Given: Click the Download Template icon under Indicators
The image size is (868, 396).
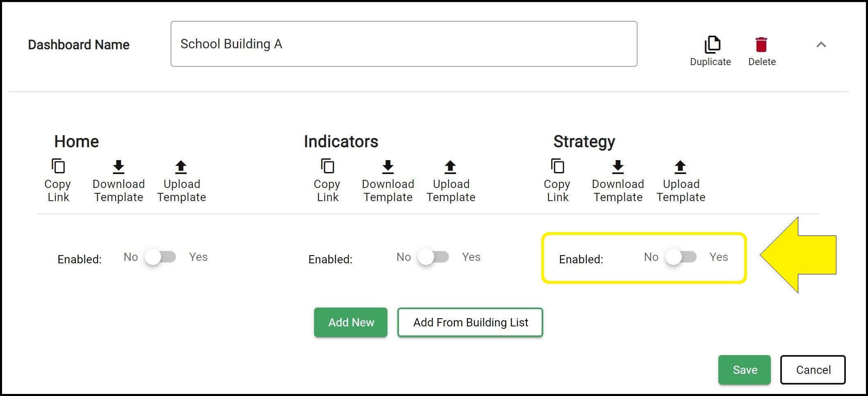Looking at the screenshot, I should coord(387,167).
